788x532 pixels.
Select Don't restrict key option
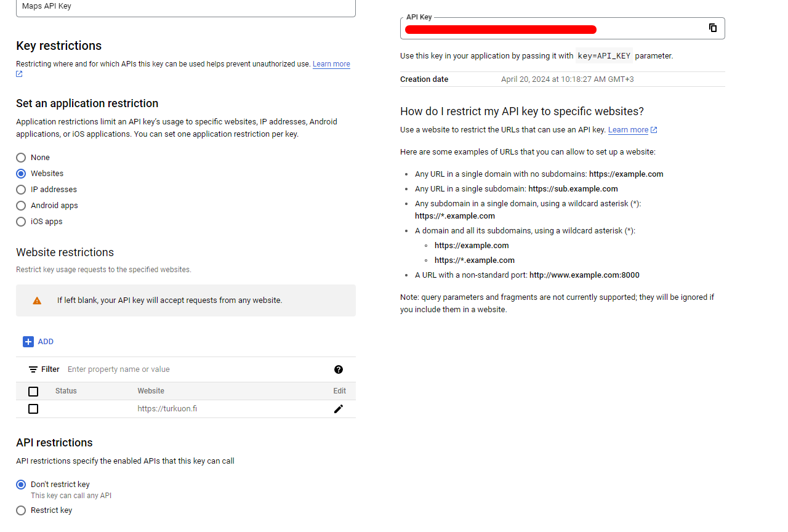(x=21, y=485)
